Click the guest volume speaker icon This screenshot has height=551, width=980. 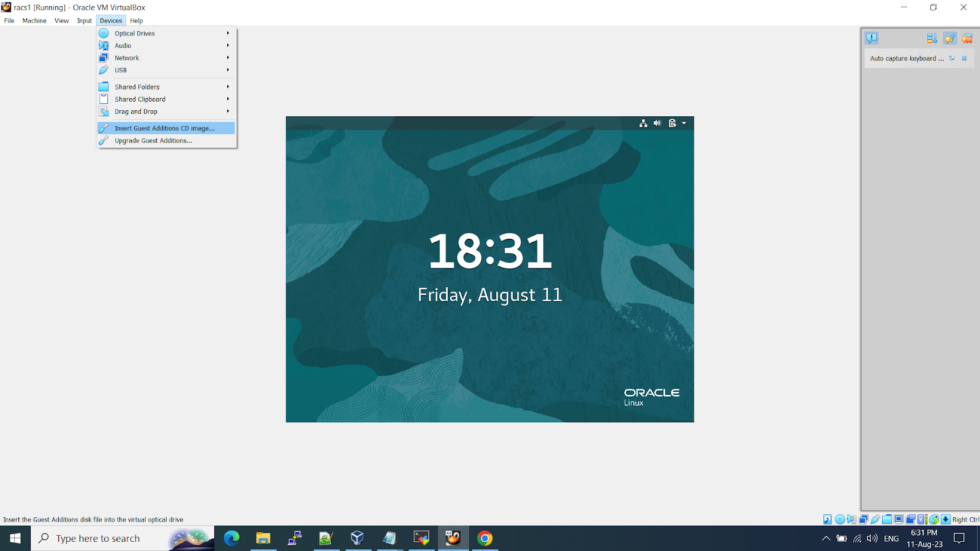tap(657, 123)
